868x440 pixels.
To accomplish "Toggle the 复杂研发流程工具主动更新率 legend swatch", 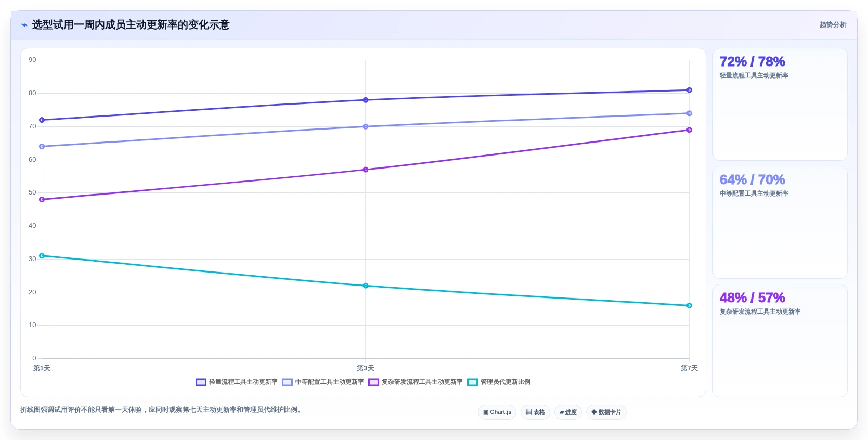I will (373, 382).
